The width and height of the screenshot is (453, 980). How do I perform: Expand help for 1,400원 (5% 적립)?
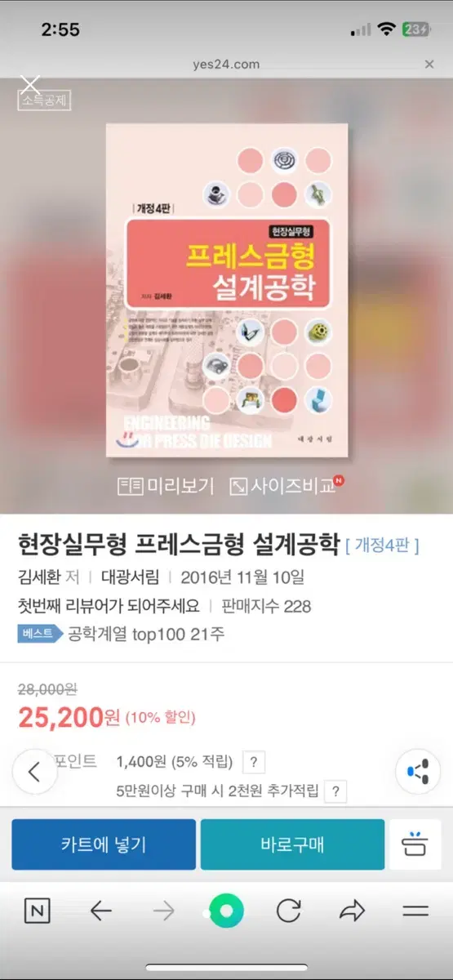coord(254,763)
